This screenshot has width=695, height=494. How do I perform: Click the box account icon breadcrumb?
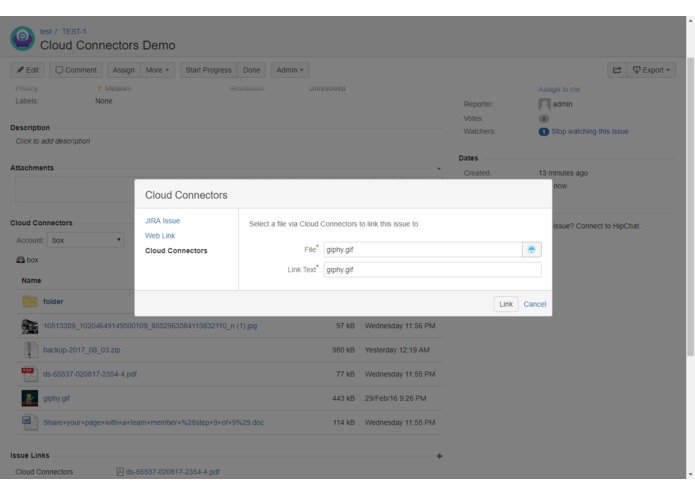20,260
